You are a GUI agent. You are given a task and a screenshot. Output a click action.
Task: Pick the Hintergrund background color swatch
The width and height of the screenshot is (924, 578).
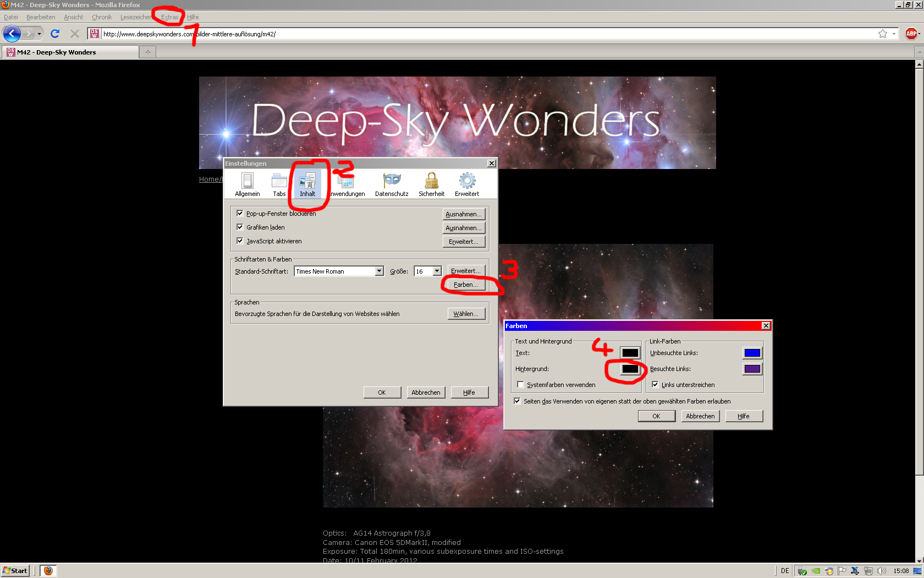(x=630, y=369)
